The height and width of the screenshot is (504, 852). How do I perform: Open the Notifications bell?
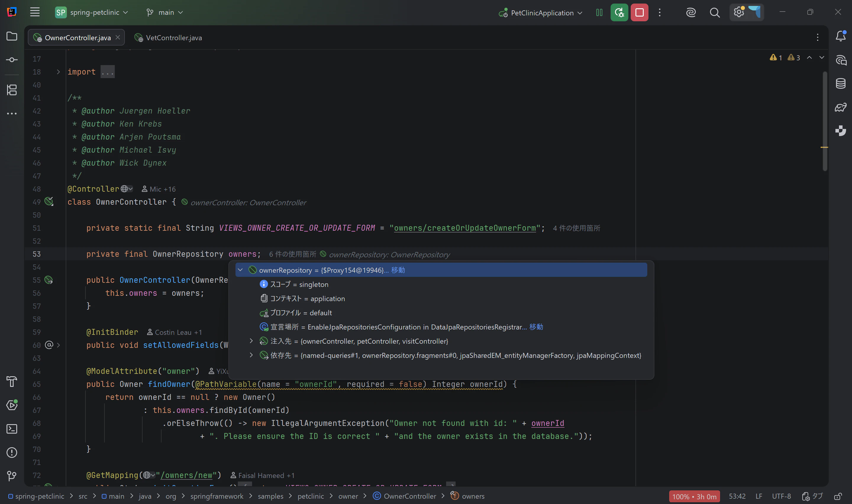coord(841,36)
